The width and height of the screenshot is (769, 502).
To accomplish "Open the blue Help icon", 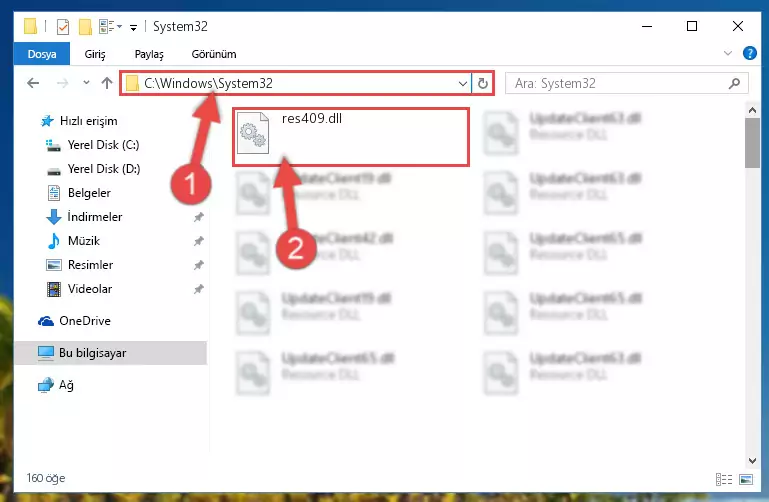I will point(749,53).
